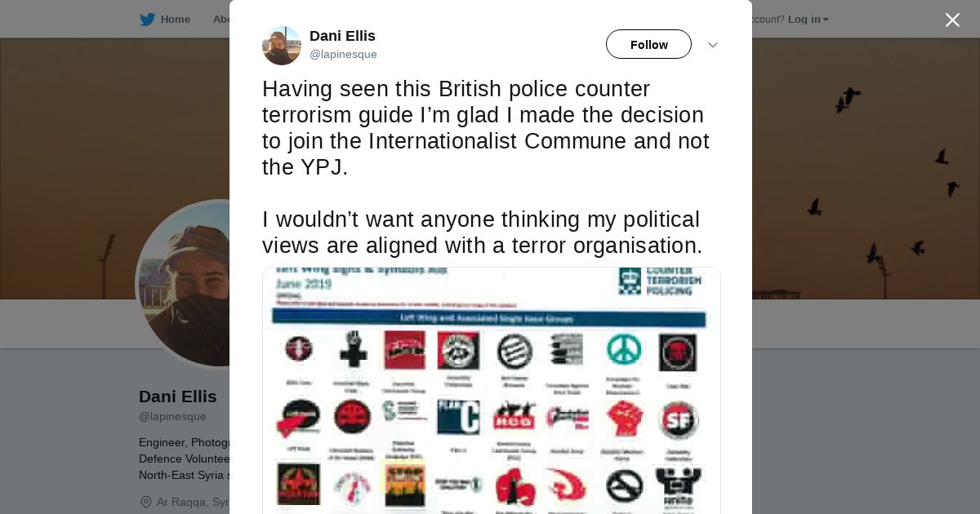Click the Plan C logo in image
Screen dimensions: 980x514
458,417
